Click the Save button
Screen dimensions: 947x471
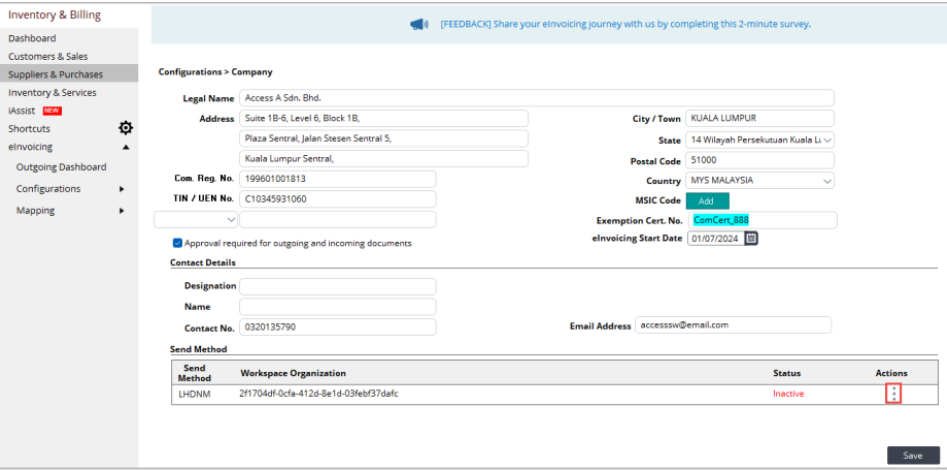[x=913, y=455]
